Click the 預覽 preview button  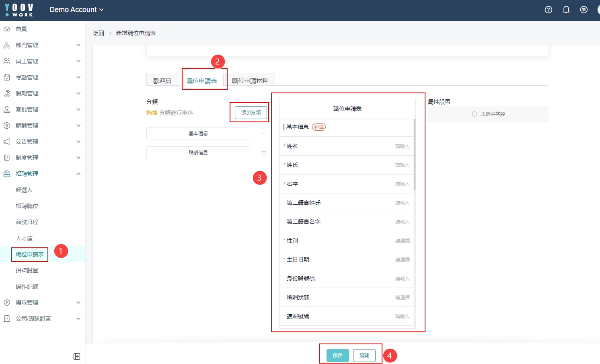[364, 356]
